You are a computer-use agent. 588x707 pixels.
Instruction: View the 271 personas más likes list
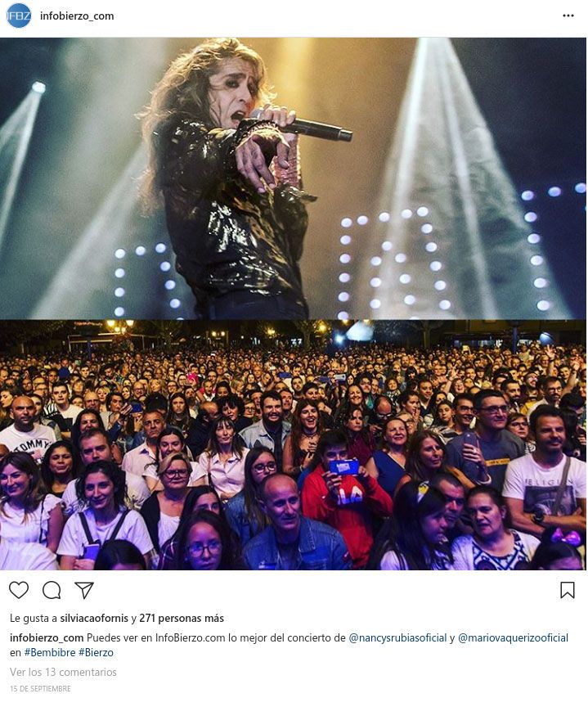182,618
